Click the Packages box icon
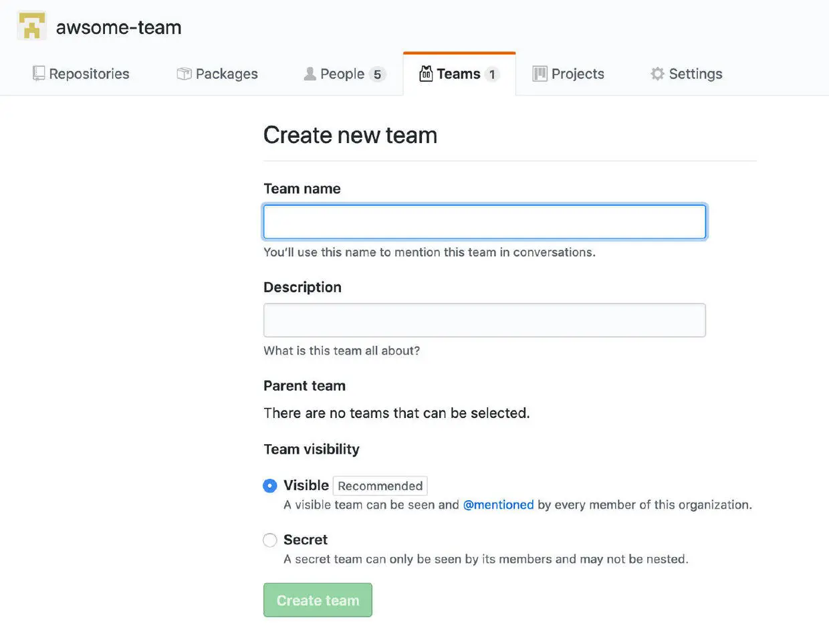The height and width of the screenshot is (644, 829). tap(184, 74)
